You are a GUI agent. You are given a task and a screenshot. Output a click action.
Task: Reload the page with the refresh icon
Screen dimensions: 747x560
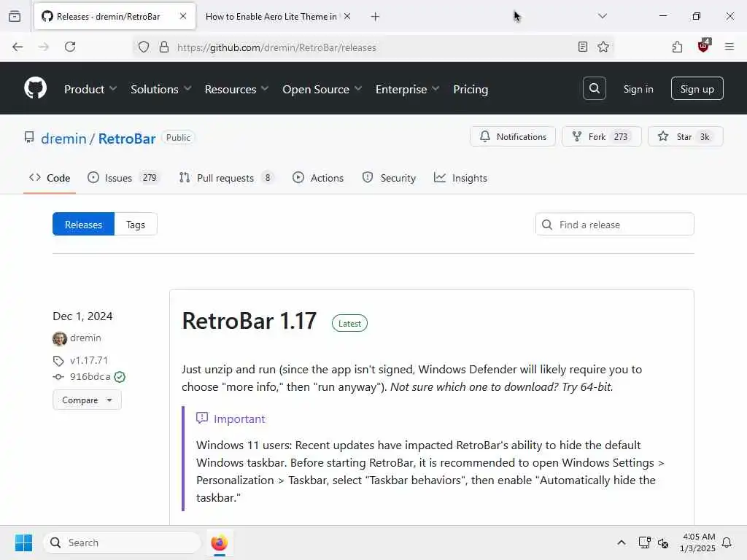(70, 47)
